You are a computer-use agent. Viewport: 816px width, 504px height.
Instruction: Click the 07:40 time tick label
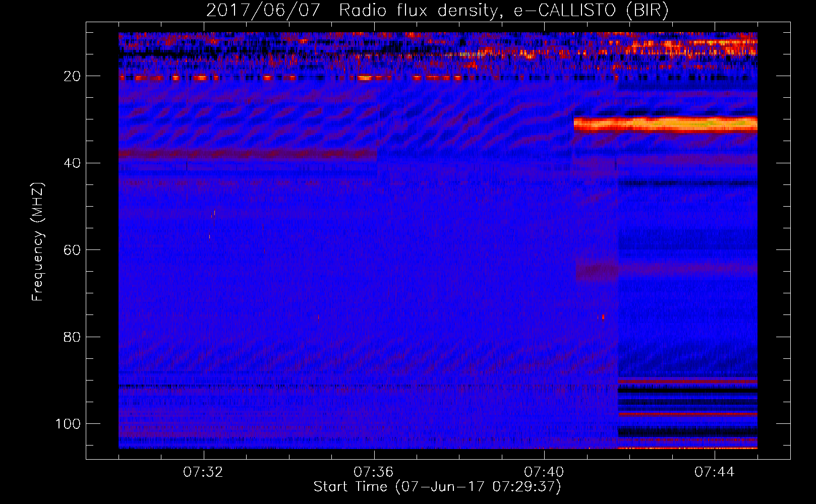pos(544,472)
